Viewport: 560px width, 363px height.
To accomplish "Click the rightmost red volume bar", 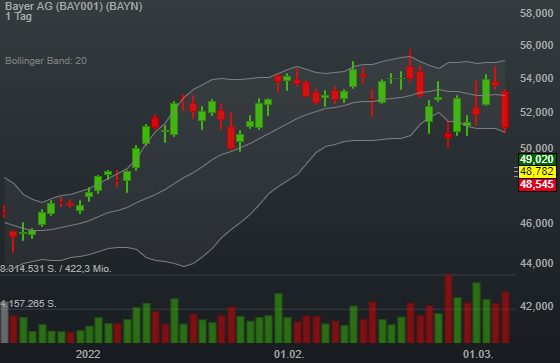I will click(x=505, y=317).
